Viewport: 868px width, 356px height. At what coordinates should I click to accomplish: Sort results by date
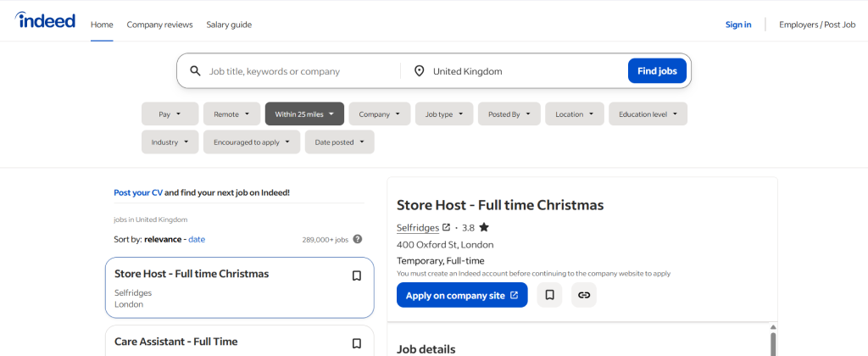pos(197,239)
